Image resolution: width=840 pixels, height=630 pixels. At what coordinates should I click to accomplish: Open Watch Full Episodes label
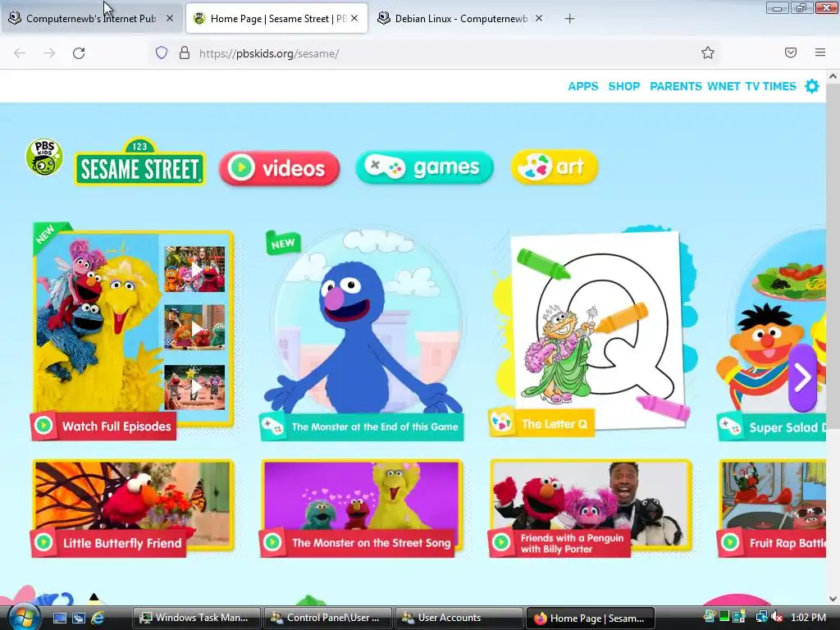103,427
